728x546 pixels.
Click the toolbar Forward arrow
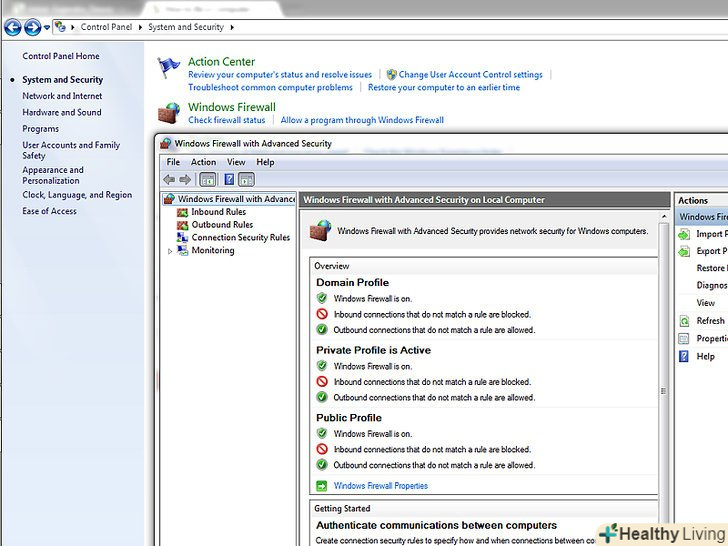coord(185,179)
